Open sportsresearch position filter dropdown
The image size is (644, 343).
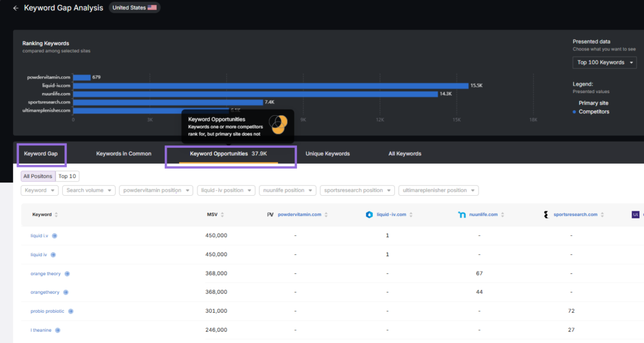click(357, 190)
